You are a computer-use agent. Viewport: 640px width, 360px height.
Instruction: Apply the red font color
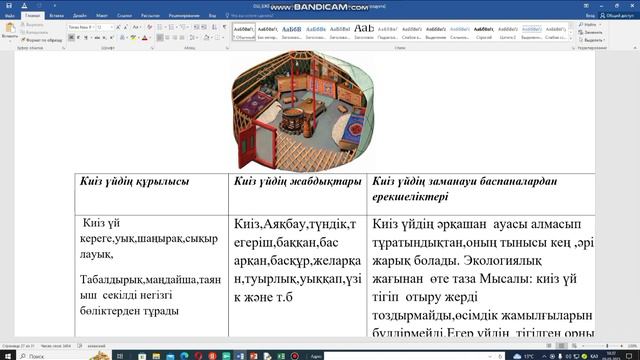(144, 38)
